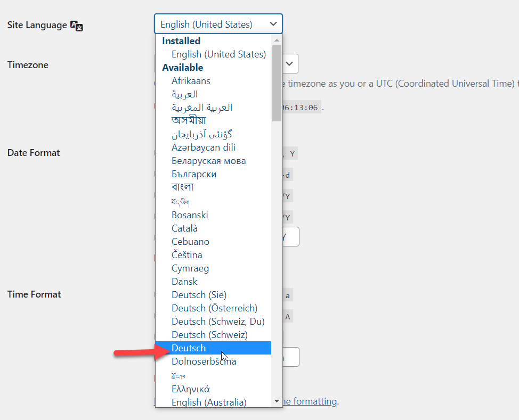This screenshot has height=420, width=519.
Task: Expand the partly hidden Timezone dropdown arrow
Action: [x=290, y=63]
